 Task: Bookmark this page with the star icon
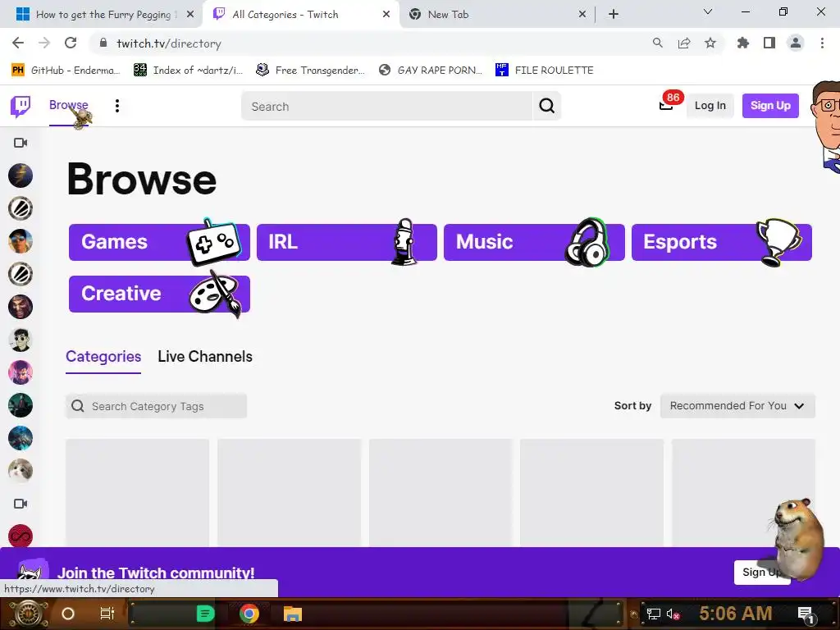pyautogui.click(x=710, y=43)
